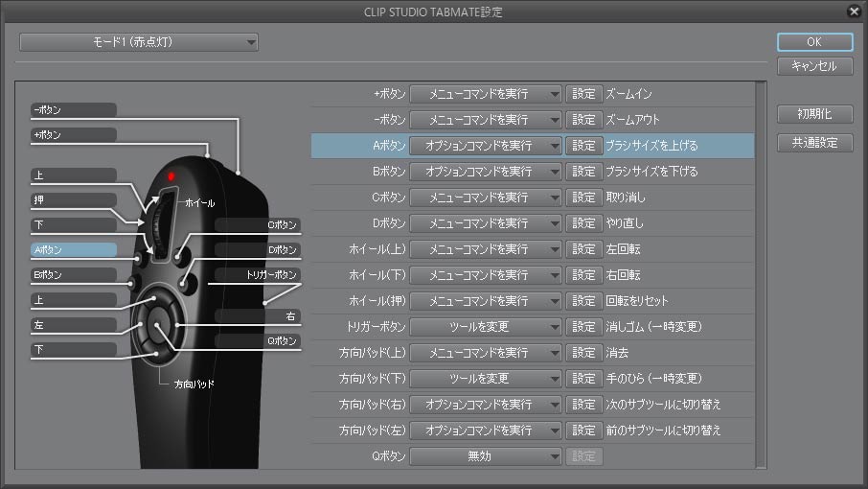Open -ボタン action type dropdown
Viewport: 868px width, 489px height.
tap(486, 120)
